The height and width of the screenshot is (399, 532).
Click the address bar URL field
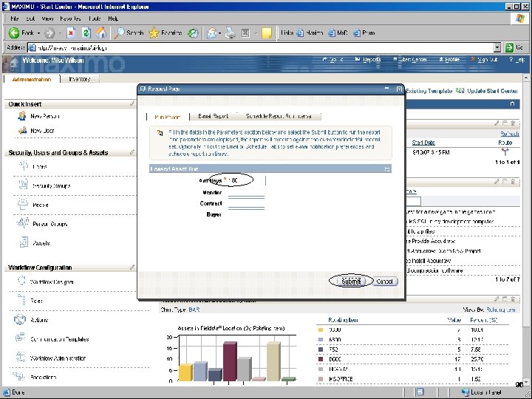click(261, 48)
